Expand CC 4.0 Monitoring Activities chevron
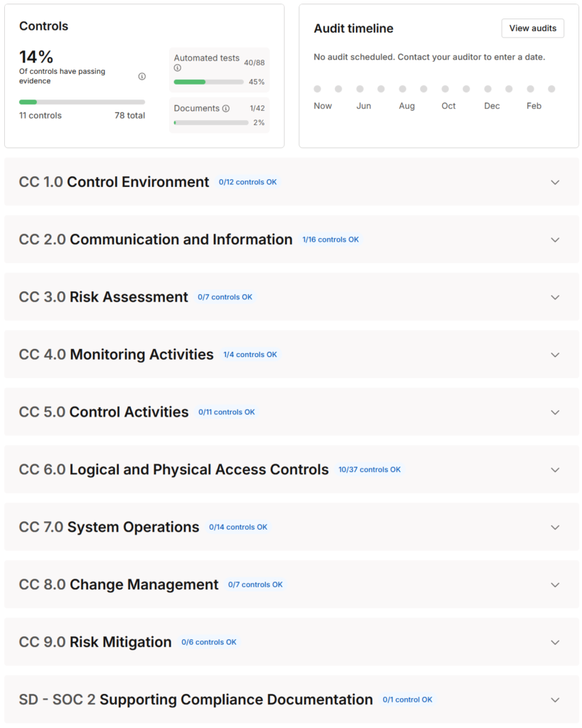 [555, 355]
